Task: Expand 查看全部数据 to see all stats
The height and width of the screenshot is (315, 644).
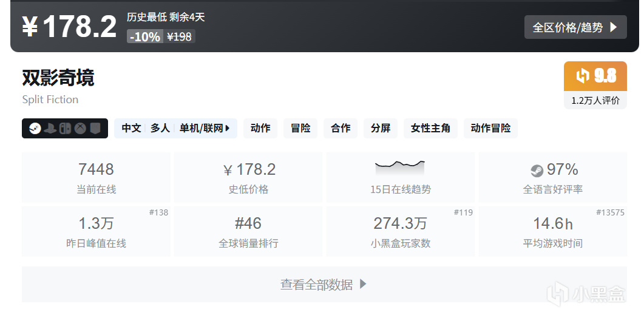Action: [324, 284]
